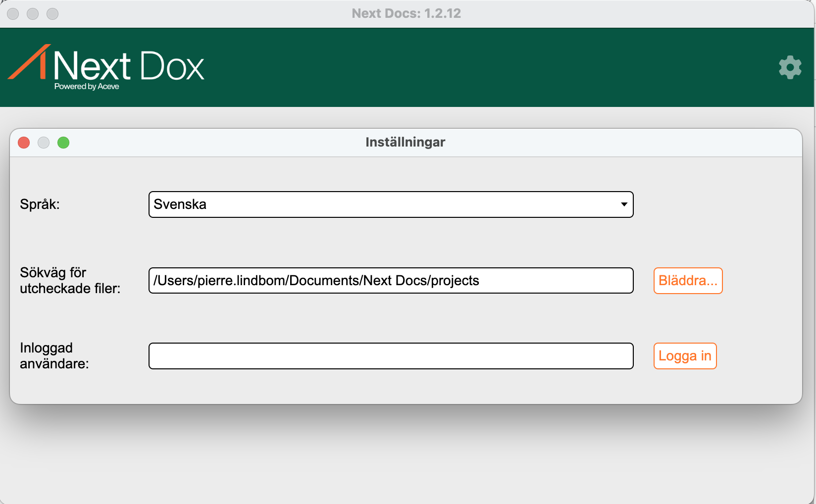The height and width of the screenshot is (504, 816).
Task: Focus the checked-out files path field
Action: point(390,281)
